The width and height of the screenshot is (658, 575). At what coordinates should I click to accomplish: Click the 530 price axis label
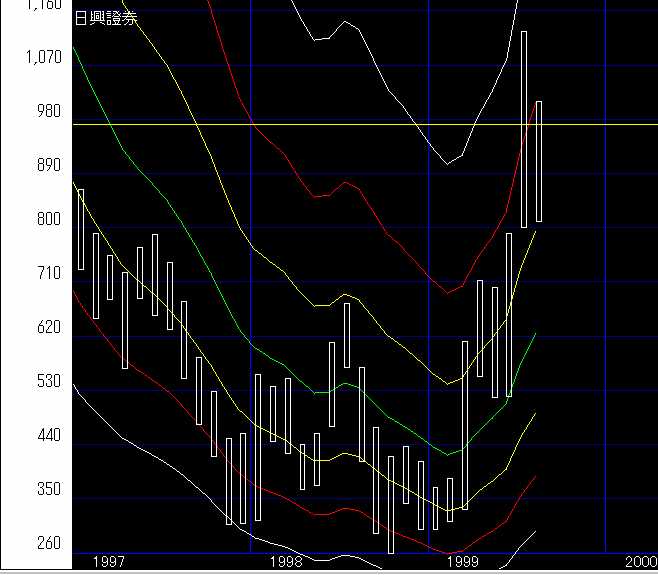[x=46, y=381]
